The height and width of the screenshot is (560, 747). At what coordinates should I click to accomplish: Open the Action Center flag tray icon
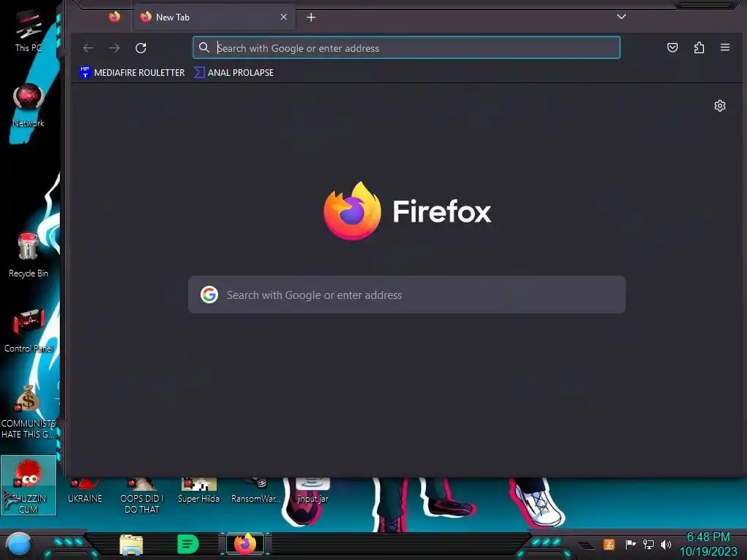[630, 544]
